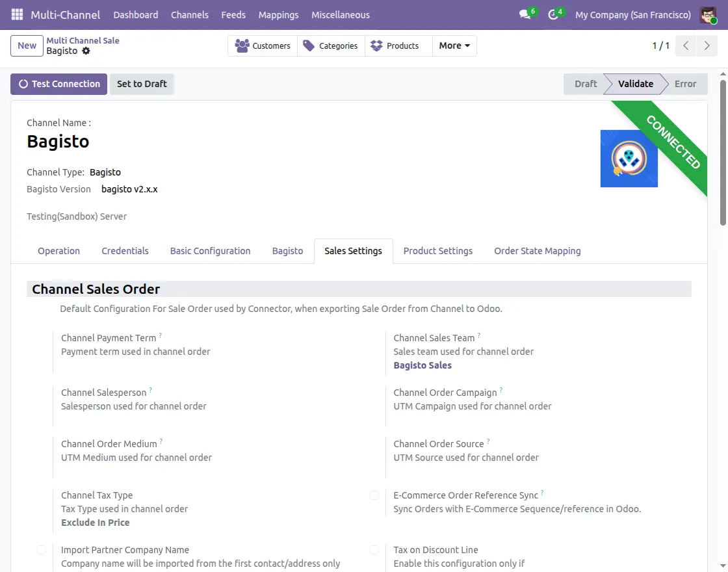Go to previous record arrow
The width and height of the screenshot is (728, 572).
click(686, 45)
